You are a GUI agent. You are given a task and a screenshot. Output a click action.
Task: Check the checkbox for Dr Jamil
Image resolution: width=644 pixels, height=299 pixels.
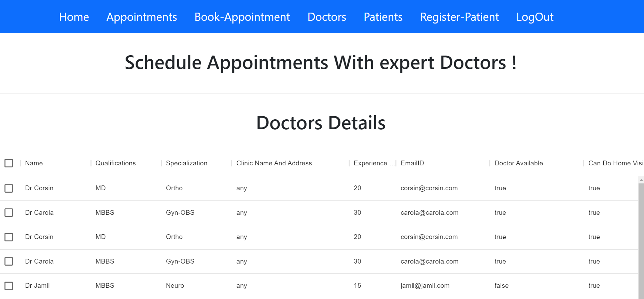coord(9,286)
